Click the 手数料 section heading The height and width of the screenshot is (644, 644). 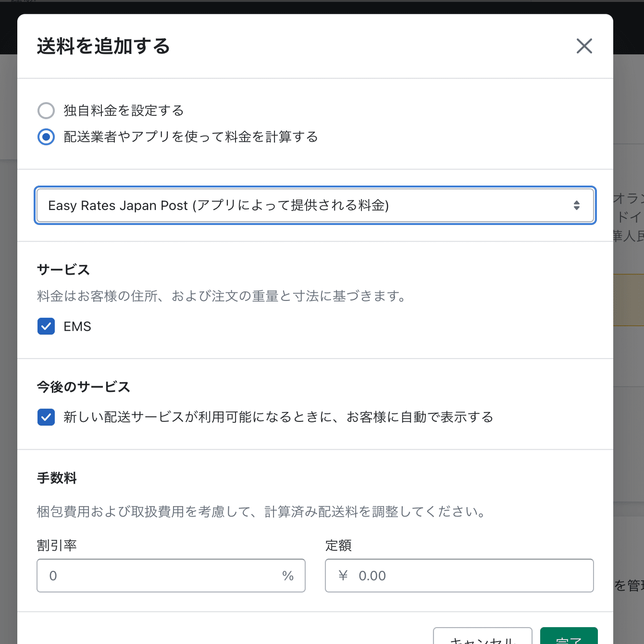pos(57,478)
